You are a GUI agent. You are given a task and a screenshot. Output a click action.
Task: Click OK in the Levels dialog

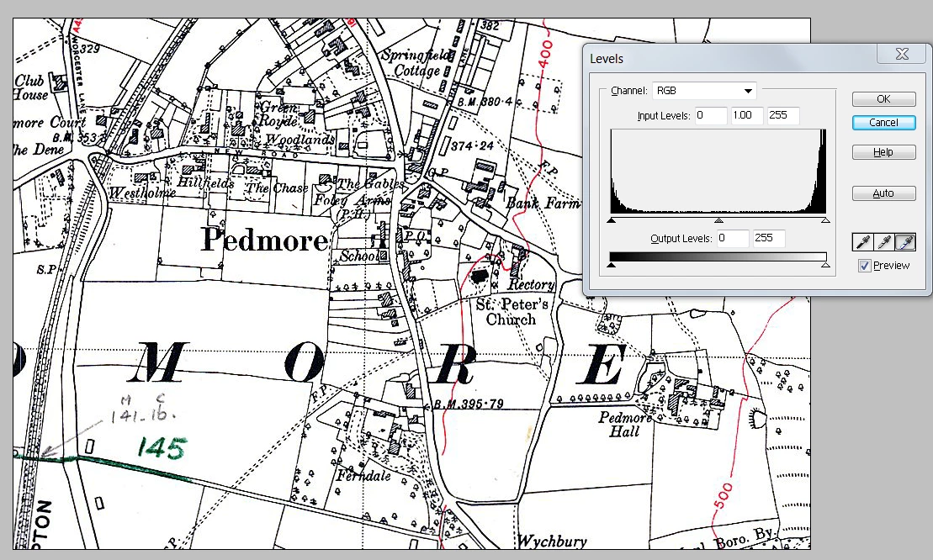pos(883,98)
